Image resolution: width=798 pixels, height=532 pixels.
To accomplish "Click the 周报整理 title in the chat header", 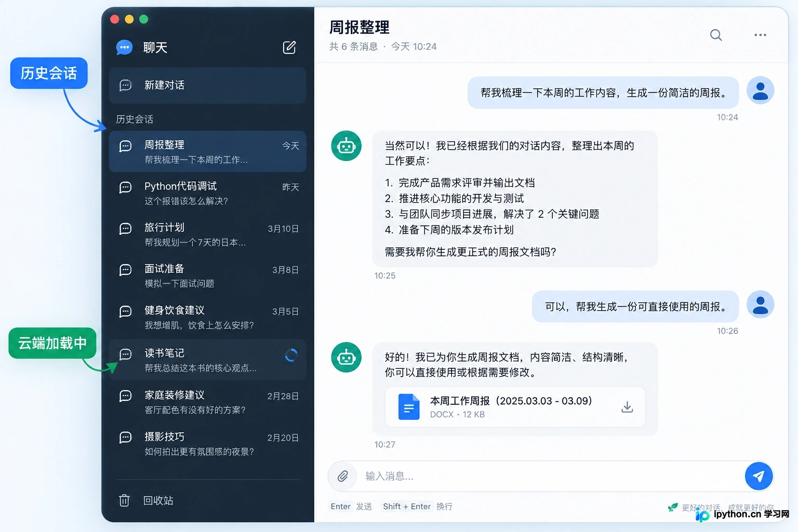I will point(360,27).
